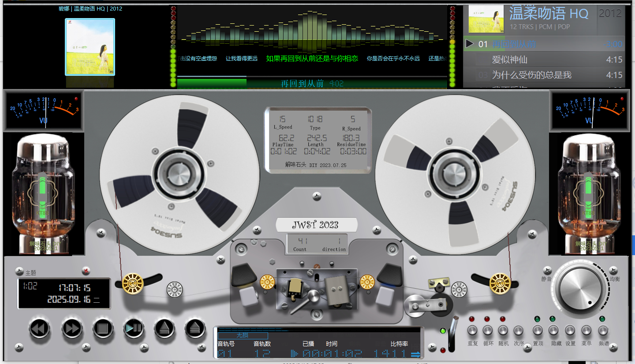635x364 pixels.
Task: Click the red cross screw near 主题
Action: 86,271
